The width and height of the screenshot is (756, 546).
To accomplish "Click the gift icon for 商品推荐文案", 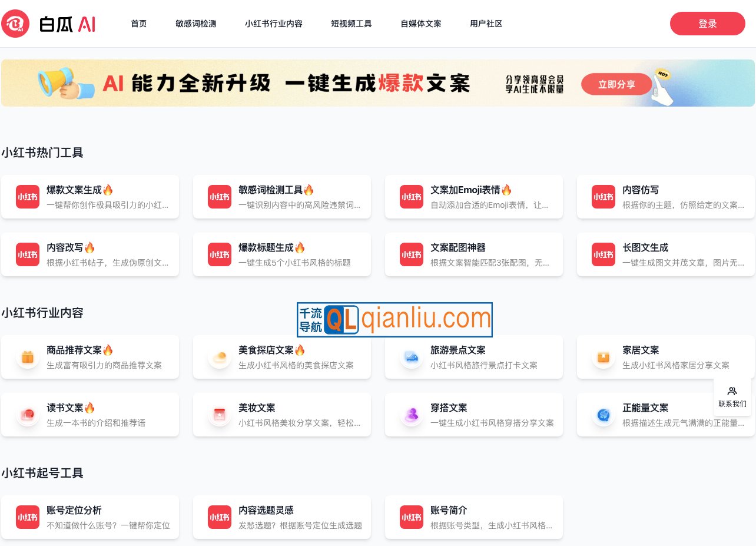I will pos(28,357).
